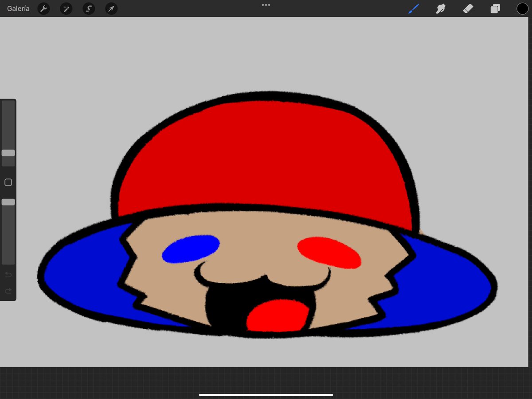Viewport: 532px width, 399px height.
Task: Select the Brush tool
Action: pos(413,8)
